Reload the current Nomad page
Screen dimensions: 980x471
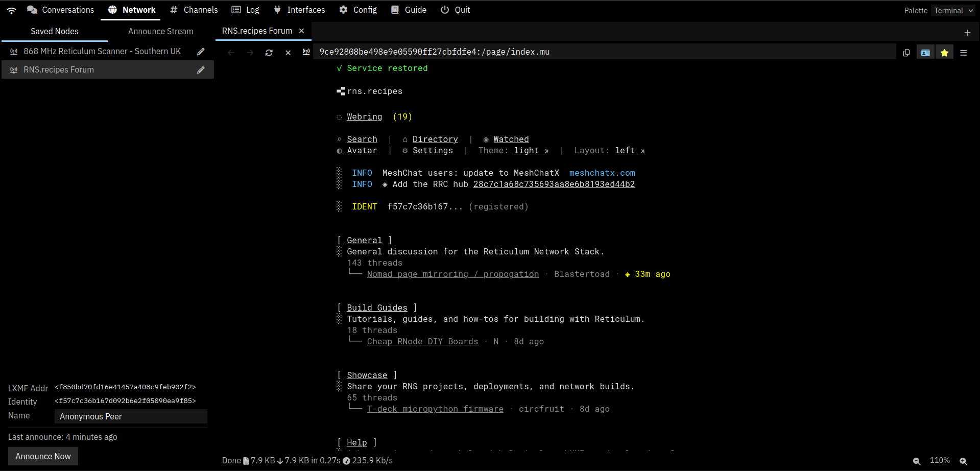coord(269,53)
